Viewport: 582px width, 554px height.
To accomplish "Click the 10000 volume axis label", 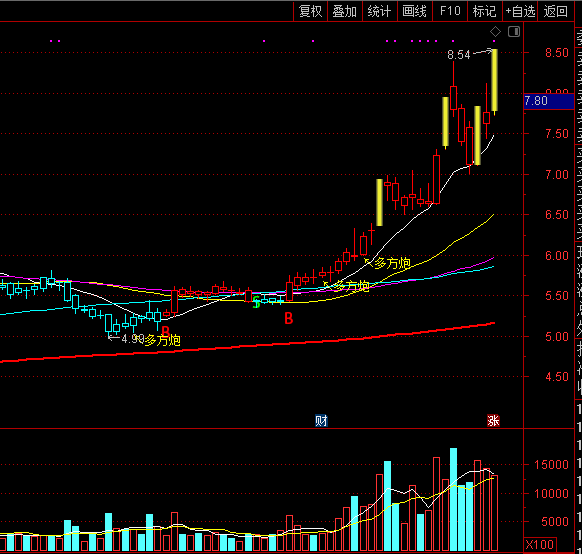I will pyautogui.click(x=551, y=494).
